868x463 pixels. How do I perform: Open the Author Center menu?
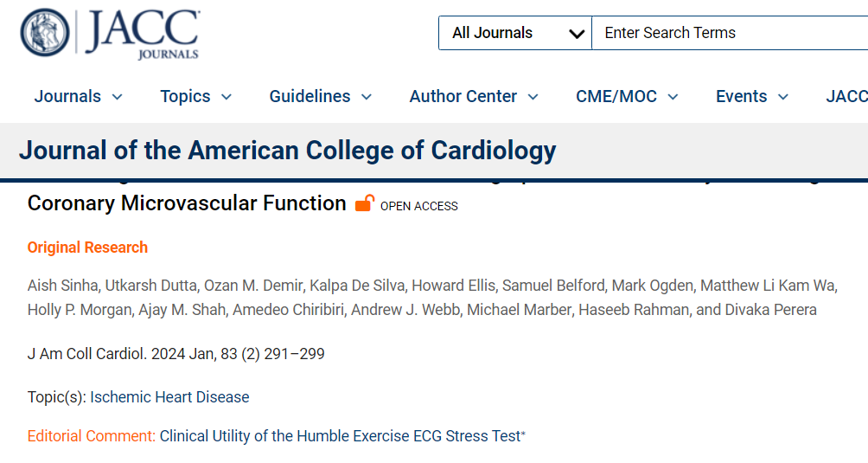tap(474, 96)
